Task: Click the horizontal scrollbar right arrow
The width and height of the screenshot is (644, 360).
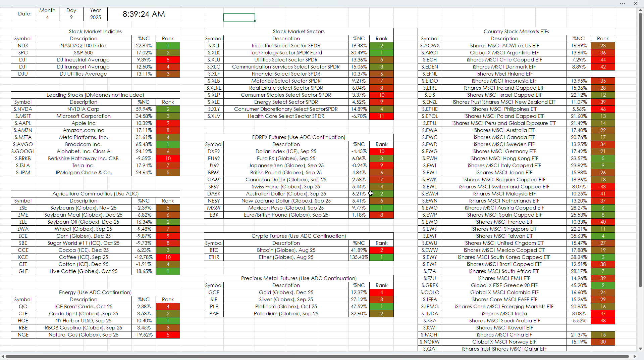Action: click(x=635, y=357)
